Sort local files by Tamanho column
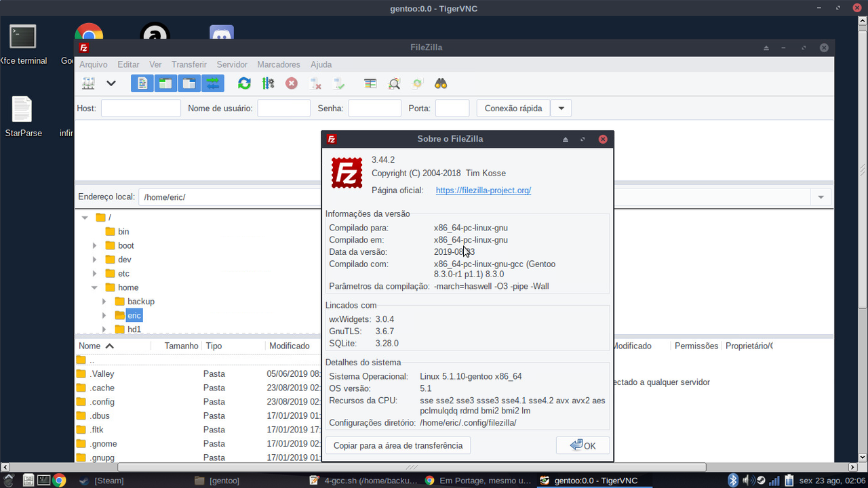Viewport: 868px width, 488px height. [x=181, y=346]
